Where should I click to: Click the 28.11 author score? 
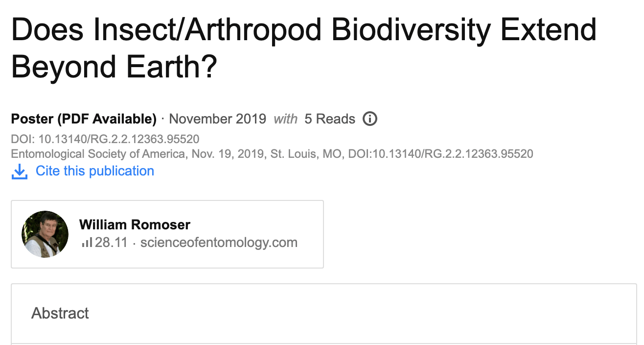(x=111, y=243)
